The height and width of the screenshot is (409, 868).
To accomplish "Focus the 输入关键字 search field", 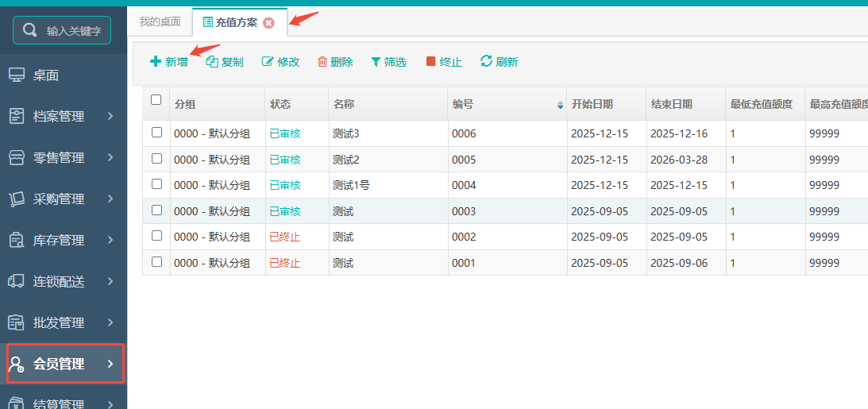I will point(62,30).
